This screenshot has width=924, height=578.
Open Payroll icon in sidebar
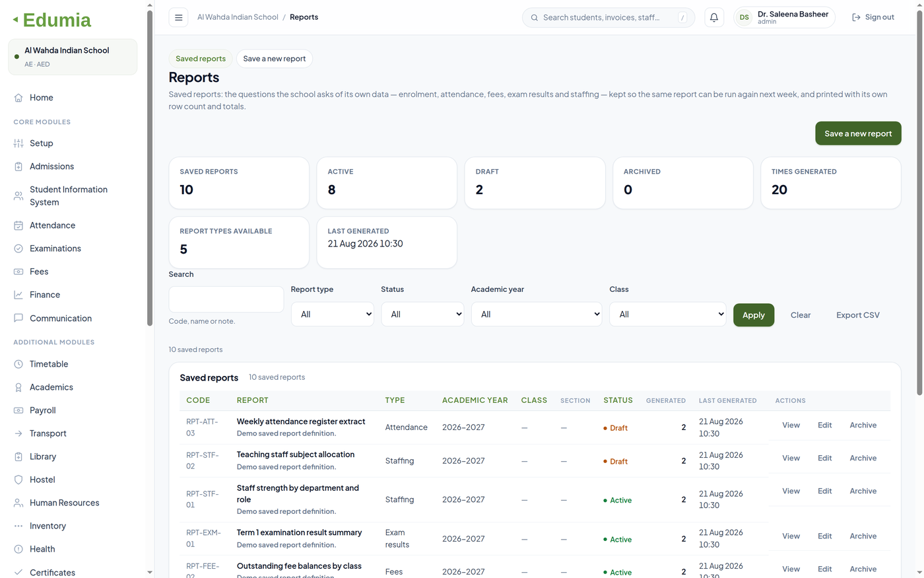pyautogui.click(x=18, y=410)
